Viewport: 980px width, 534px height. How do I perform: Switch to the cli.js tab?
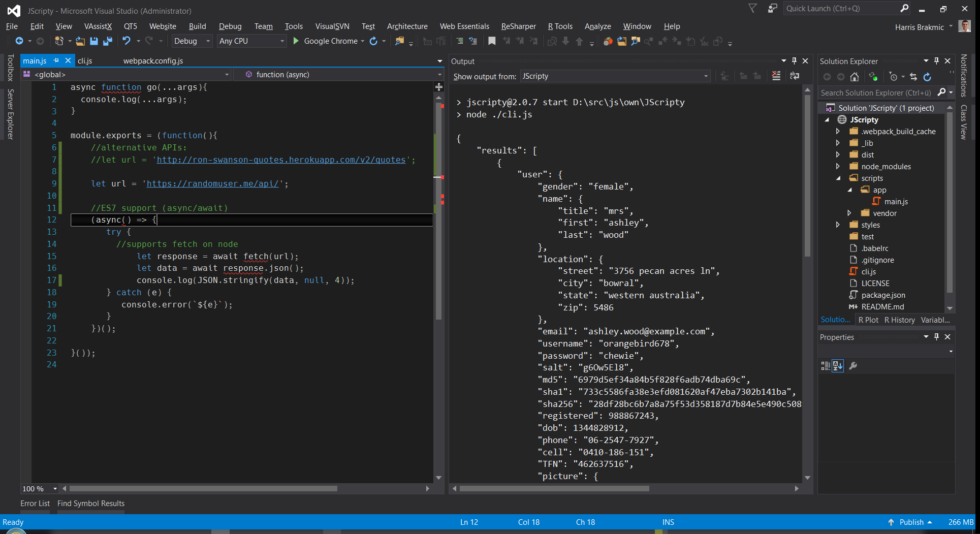85,61
